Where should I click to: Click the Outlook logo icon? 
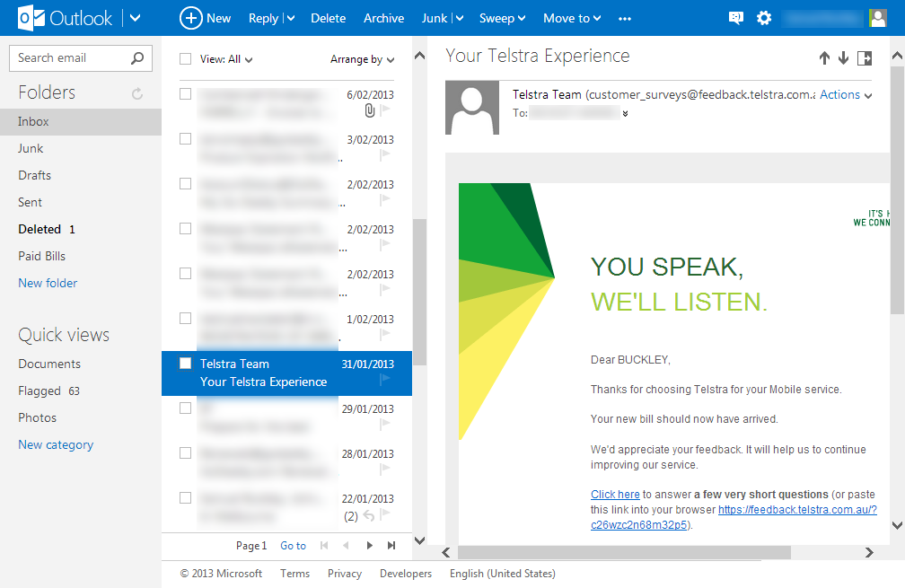tap(31, 18)
